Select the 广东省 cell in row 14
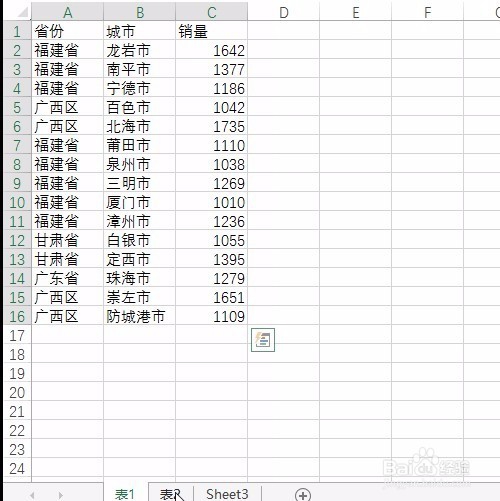 pyautogui.click(x=68, y=278)
